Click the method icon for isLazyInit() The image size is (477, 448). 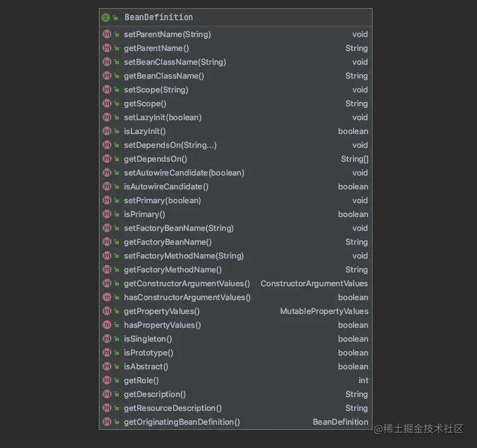click(x=107, y=131)
